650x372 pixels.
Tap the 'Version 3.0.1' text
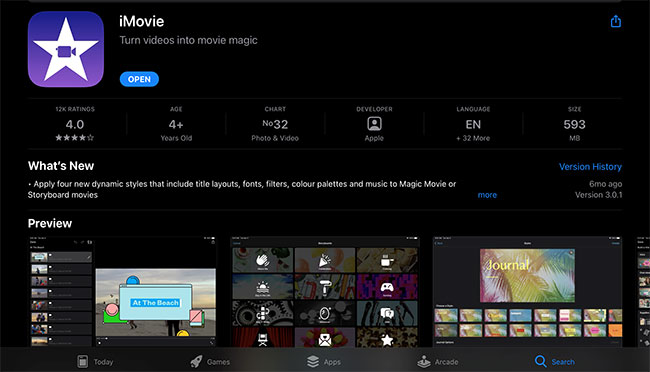pos(598,195)
